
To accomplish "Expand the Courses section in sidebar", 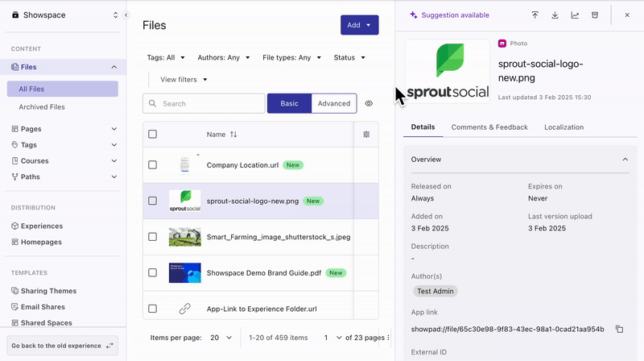I will (114, 161).
